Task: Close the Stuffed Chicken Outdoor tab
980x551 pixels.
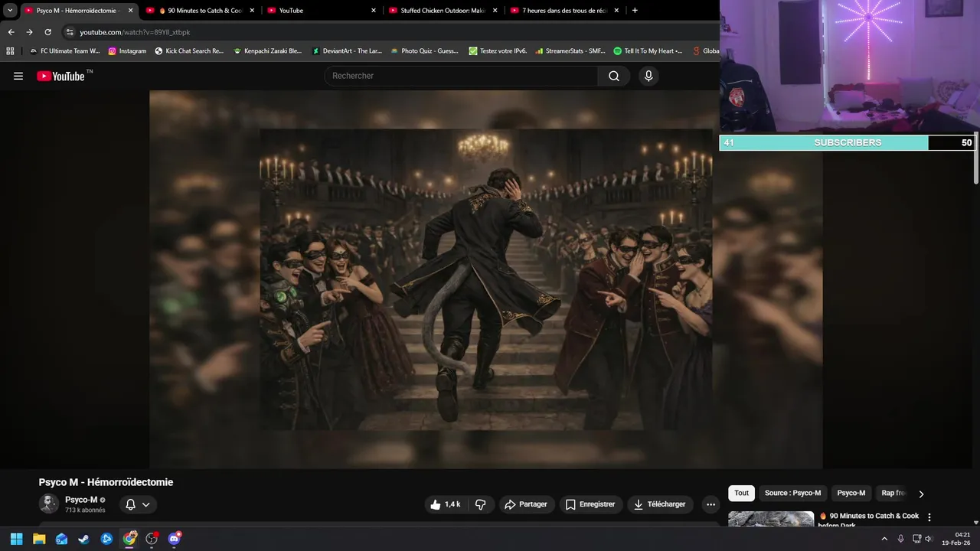Action: click(x=495, y=10)
